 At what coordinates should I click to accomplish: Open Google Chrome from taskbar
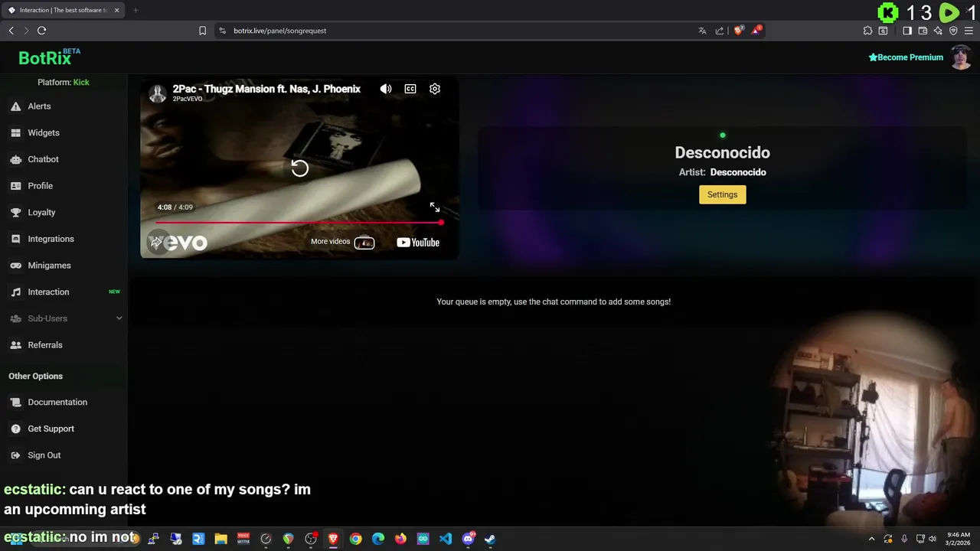(355, 539)
